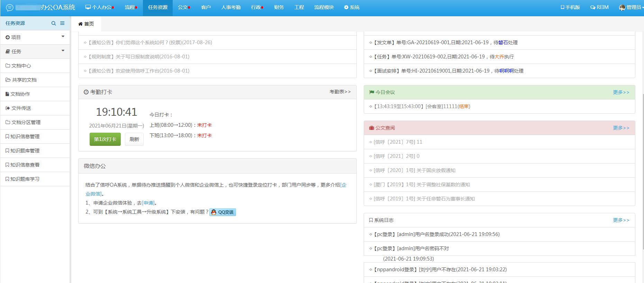Click the flag icon beside 今日会议
This screenshot has width=644, height=283.
[x=372, y=92]
